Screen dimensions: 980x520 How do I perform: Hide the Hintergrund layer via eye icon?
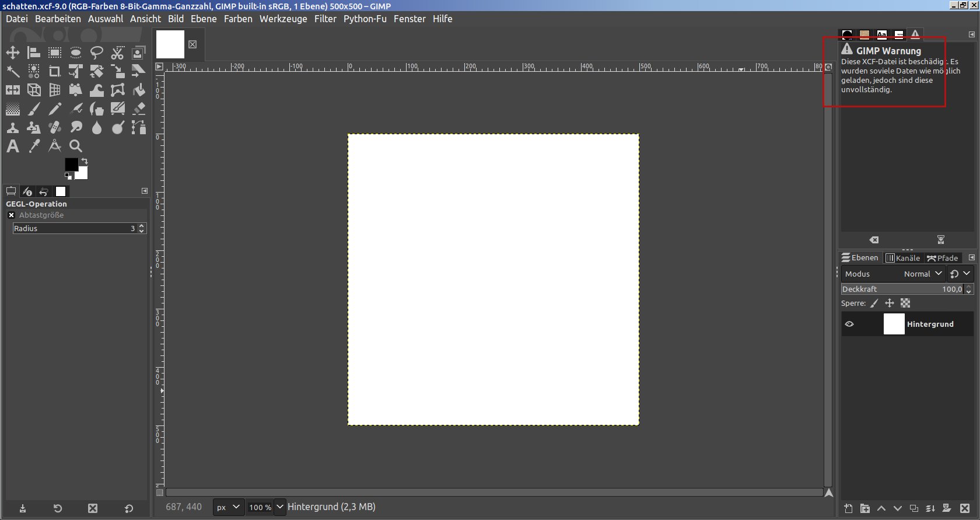point(849,324)
